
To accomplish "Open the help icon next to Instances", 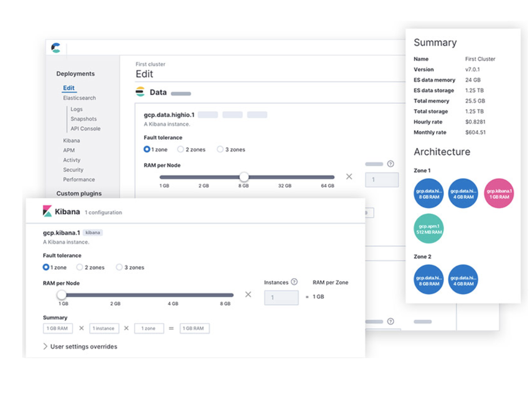I will [x=294, y=282].
